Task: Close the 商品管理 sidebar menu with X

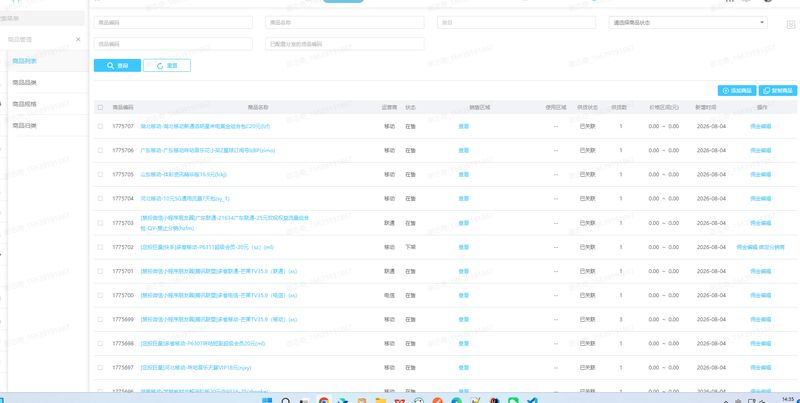Action: tap(78, 39)
